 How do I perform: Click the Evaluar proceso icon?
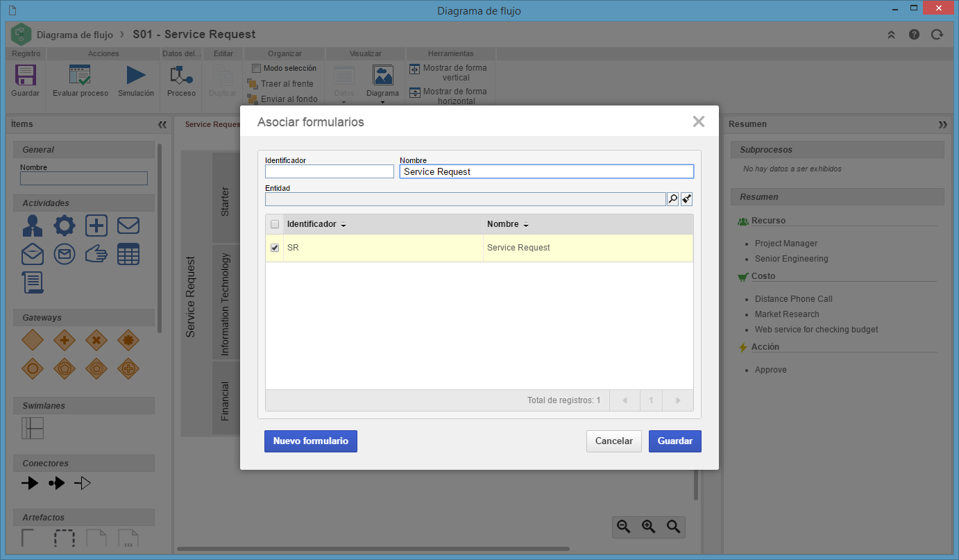(x=80, y=75)
